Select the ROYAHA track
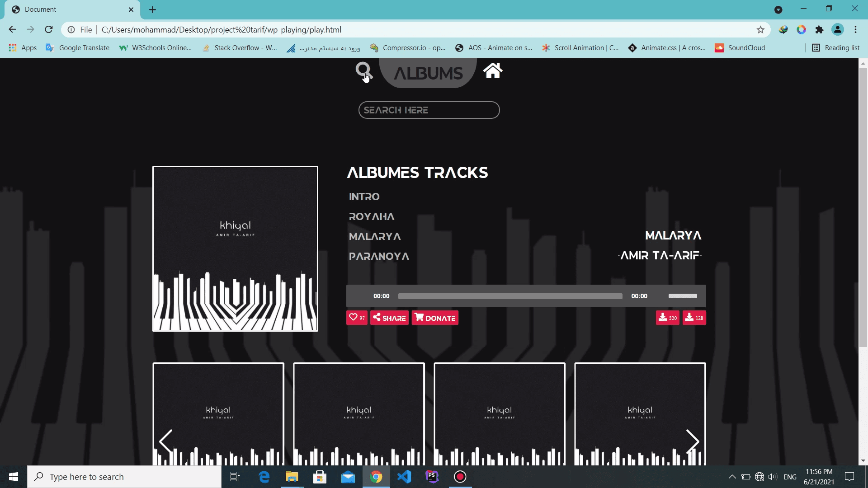Image resolution: width=868 pixels, height=488 pixels. click(371, 216)
